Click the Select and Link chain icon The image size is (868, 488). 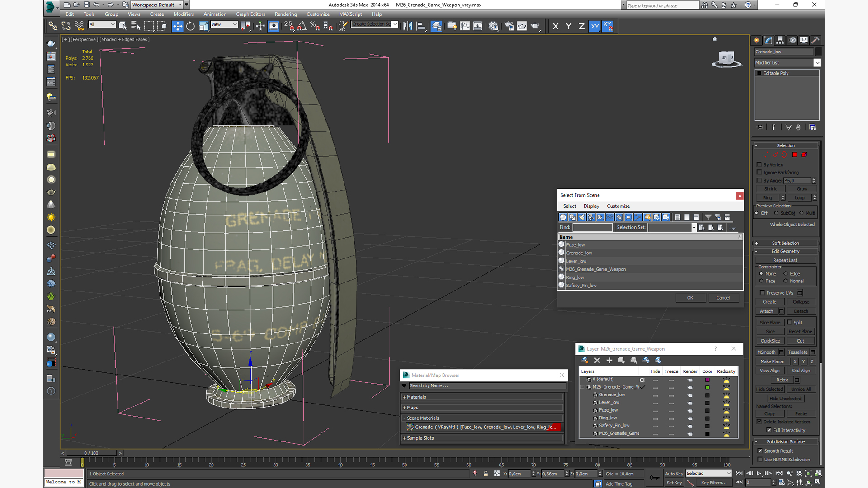coord(52,26)
